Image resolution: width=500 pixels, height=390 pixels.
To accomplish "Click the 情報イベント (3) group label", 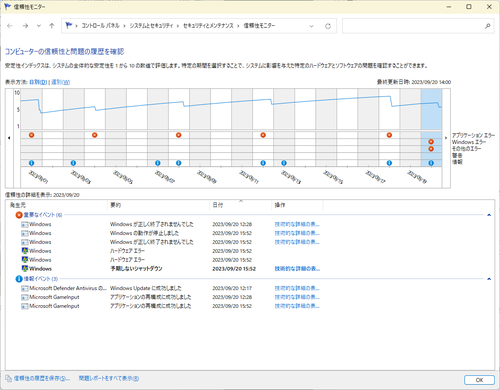I will 41,279.
